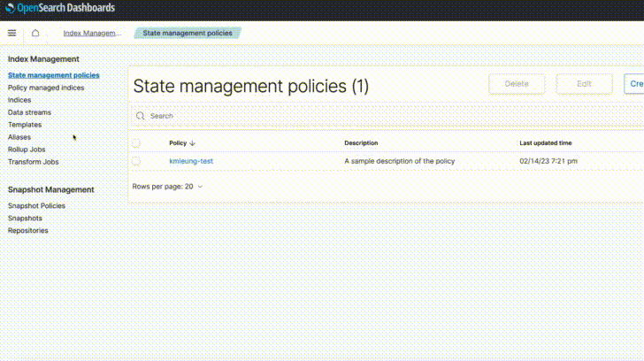The image size is (644, 361).
Task: Open Data streams in sidebar
Action: click(x=29, y=112)
